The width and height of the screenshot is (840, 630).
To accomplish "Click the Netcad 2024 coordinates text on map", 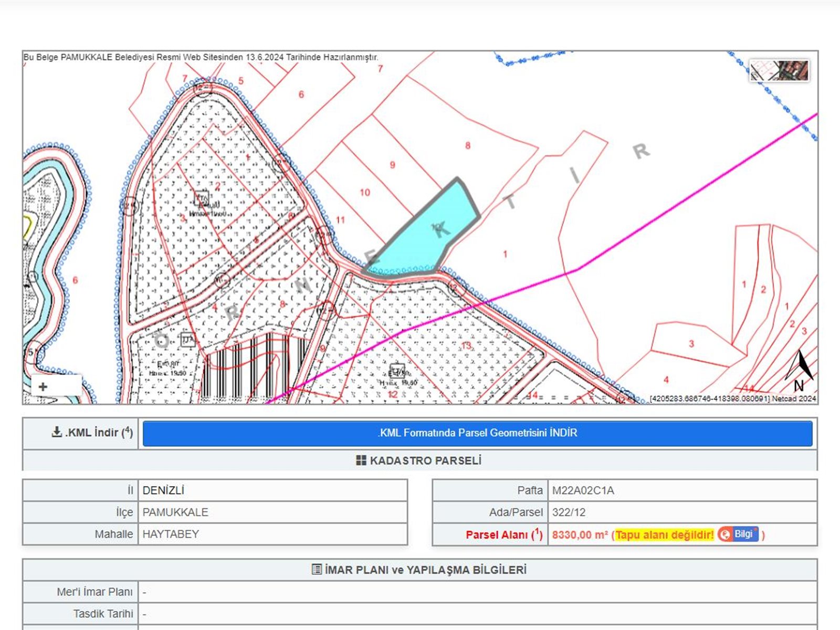I will coord(732,399).
